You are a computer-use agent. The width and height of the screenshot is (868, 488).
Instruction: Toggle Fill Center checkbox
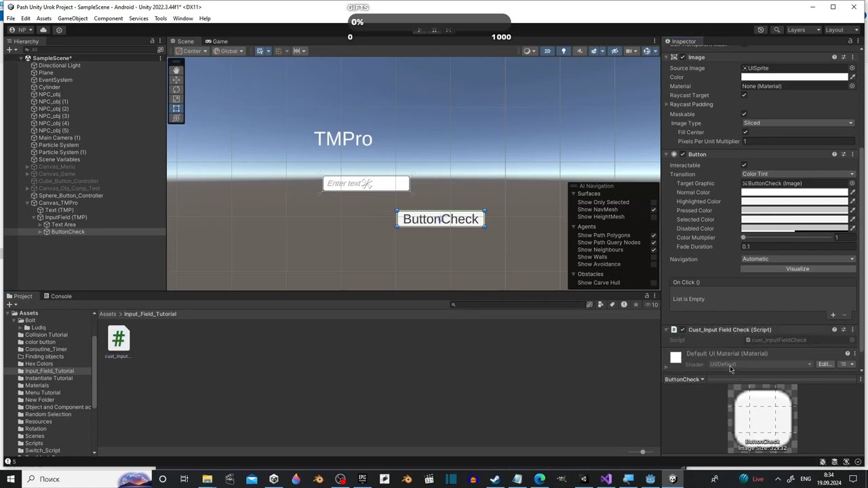point(744,132)
